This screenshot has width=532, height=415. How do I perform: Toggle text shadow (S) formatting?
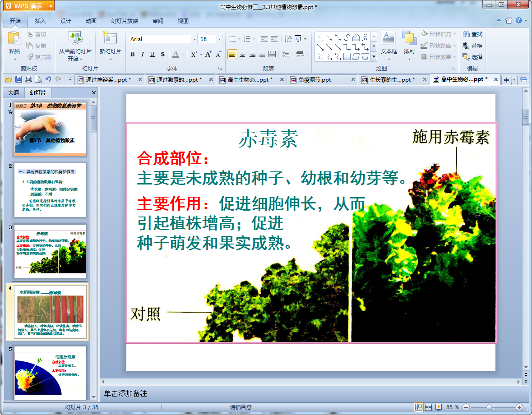pyautogui.click(x=162, y=54)
